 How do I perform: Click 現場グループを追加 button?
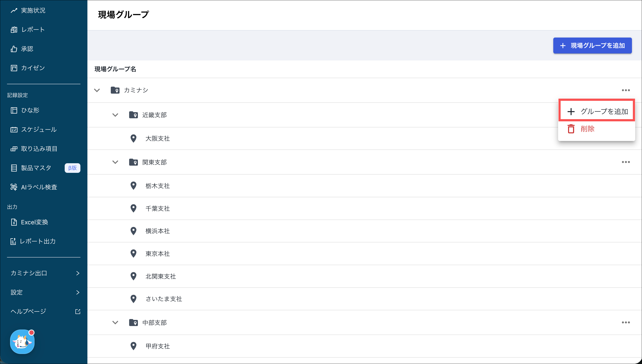[592, 45]
